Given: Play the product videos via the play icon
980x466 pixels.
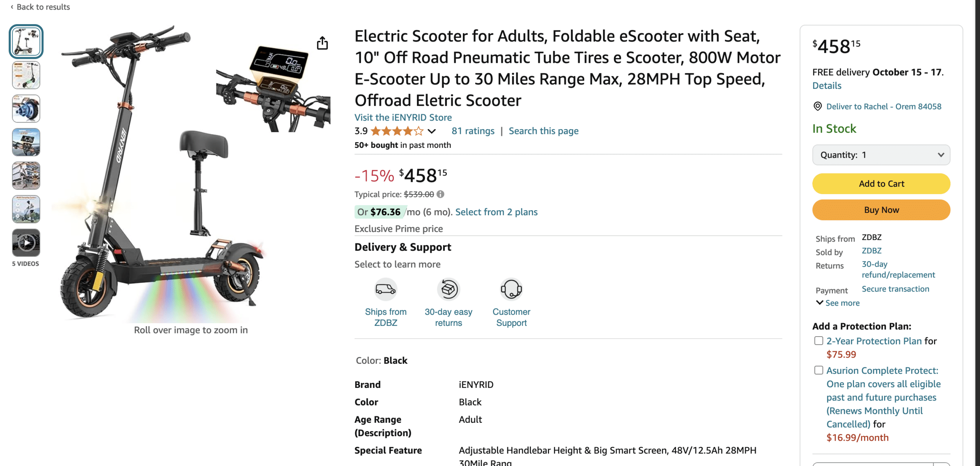Looking at the screenshot, I should (26, 242).
